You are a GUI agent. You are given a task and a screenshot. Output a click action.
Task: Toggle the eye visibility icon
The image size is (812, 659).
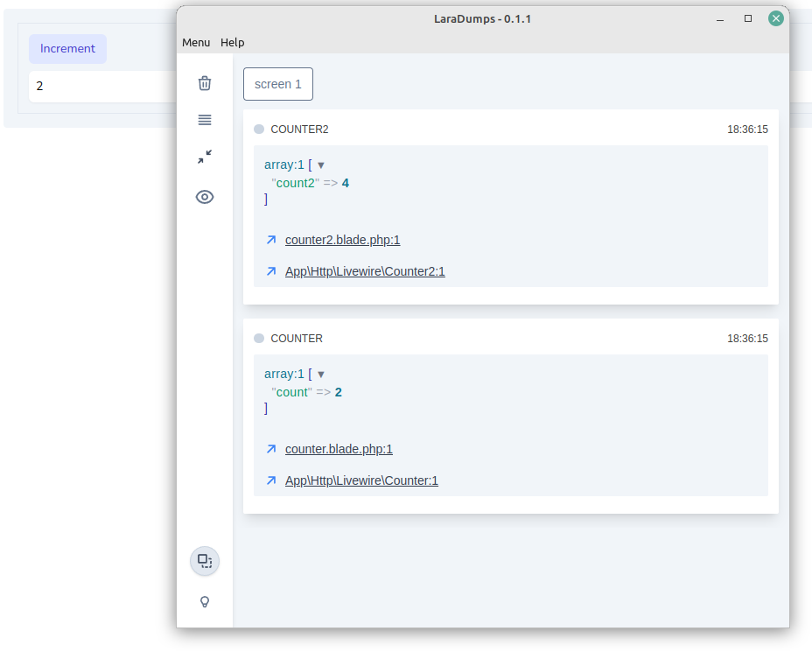(x=205, y=197)
